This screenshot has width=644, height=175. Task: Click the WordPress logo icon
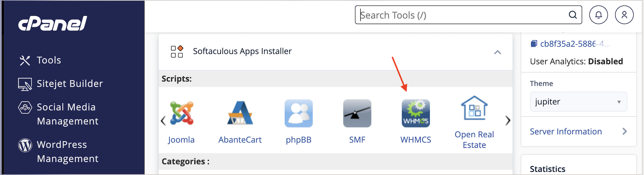pyautogui.click(x=25, y=145)
